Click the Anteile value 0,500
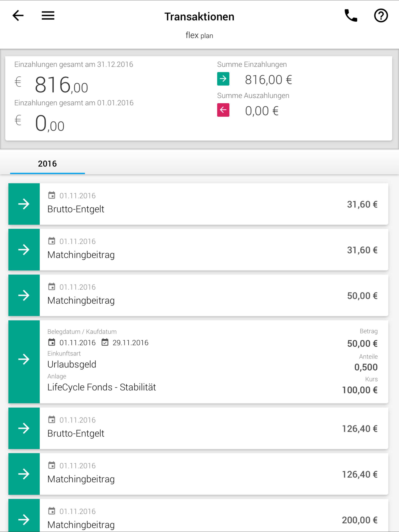399x532 pixels. tap(366, 367)
